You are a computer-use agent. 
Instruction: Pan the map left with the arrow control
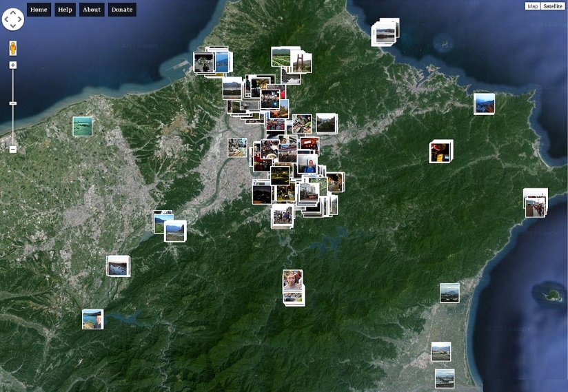tap(6, 19)
